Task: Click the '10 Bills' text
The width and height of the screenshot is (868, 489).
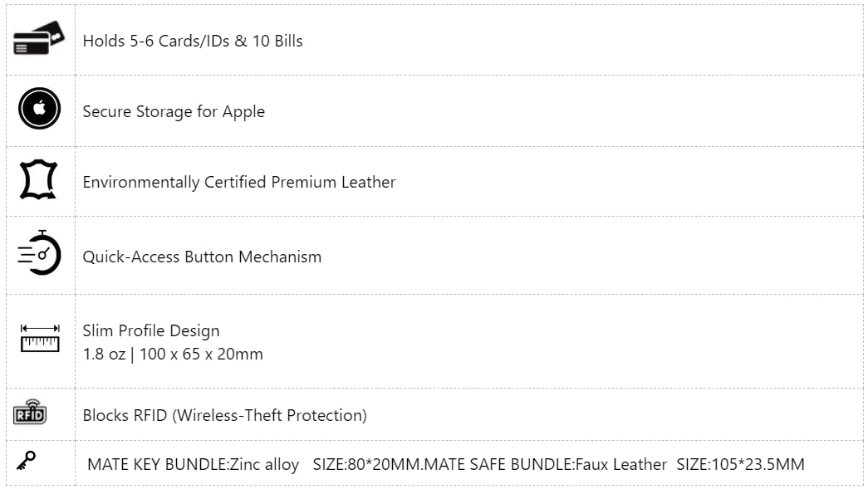Action: click(277, 41)
